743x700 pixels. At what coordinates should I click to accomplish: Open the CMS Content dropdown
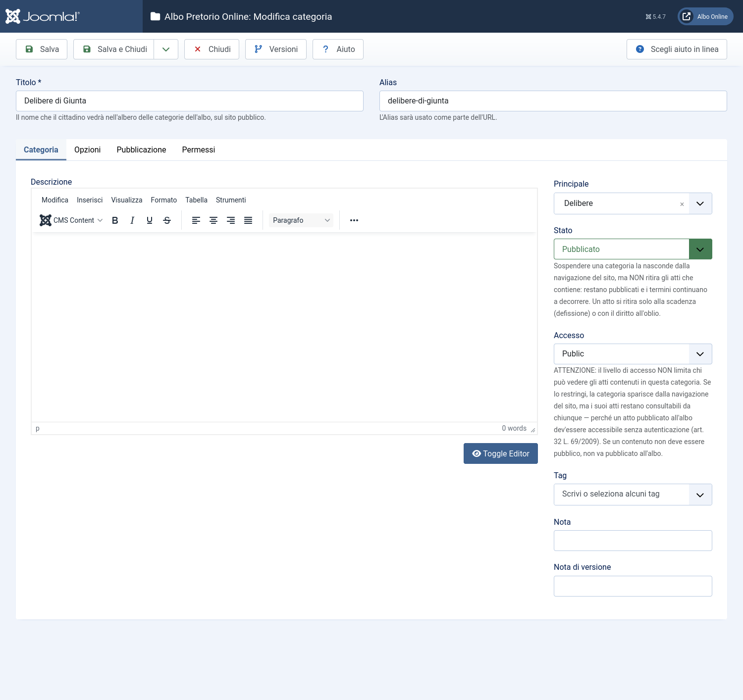[71, 220]
